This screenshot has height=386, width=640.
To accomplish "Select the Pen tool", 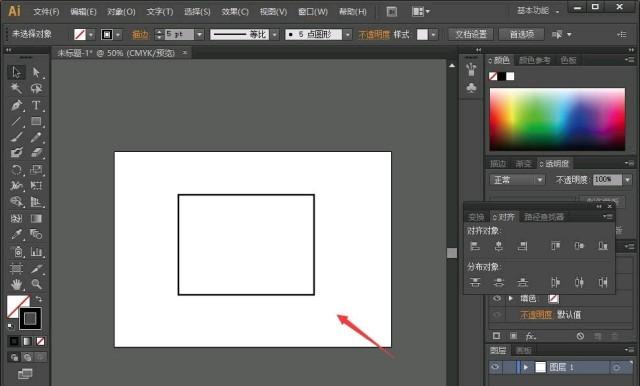I will click(16, 105).
